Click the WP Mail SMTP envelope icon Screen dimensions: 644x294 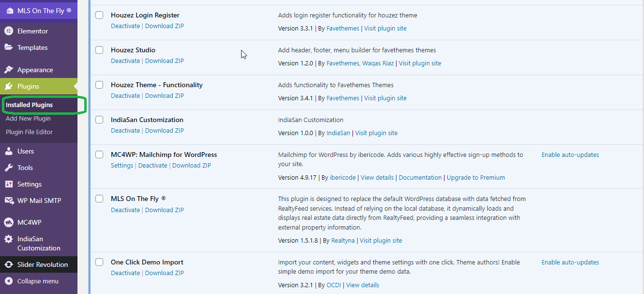click(x=9, y=201)
